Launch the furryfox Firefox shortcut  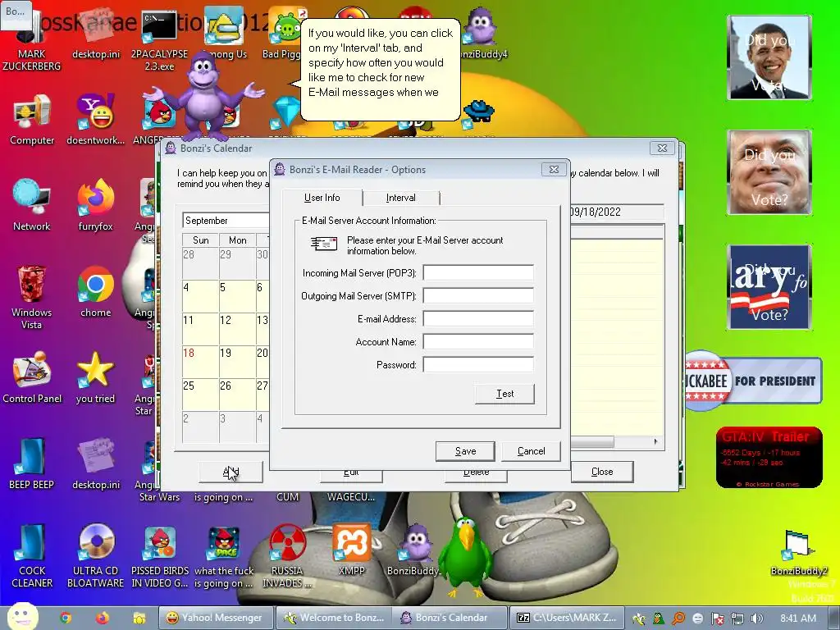click(x=95, y=206)
